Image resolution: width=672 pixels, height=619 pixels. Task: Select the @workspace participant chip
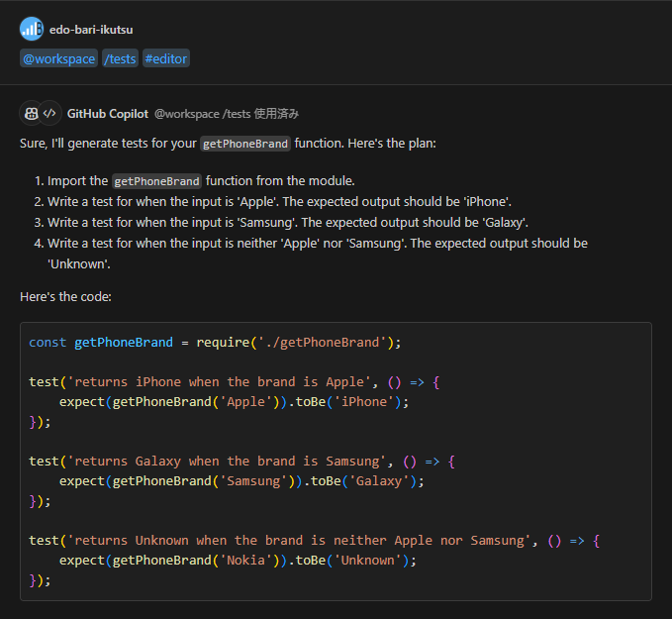tap(59, 58)
